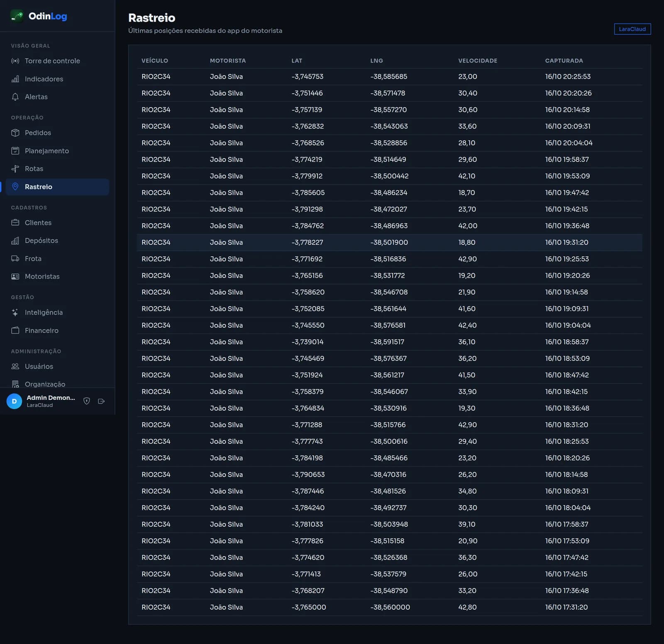664x644 pixels.
Task: Click the Indicadores bar chart icon
Action: tap(15, 79)
